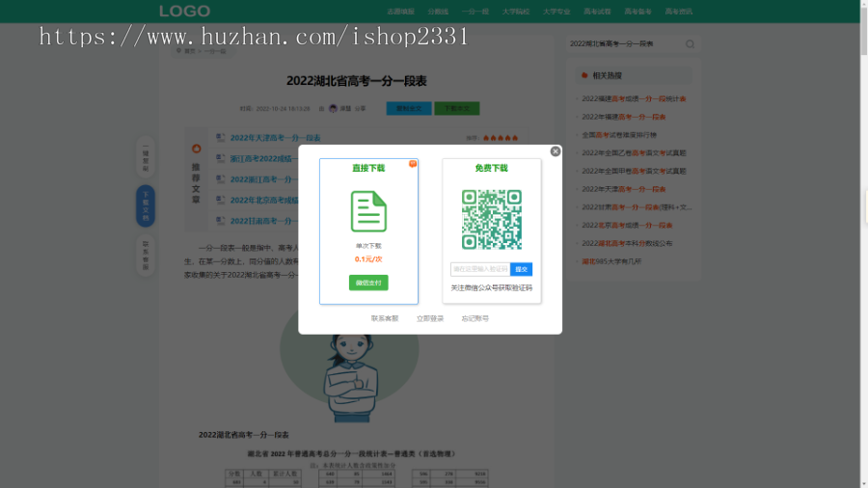Click the orange badge on 直接下载 card

click(413, 163)
